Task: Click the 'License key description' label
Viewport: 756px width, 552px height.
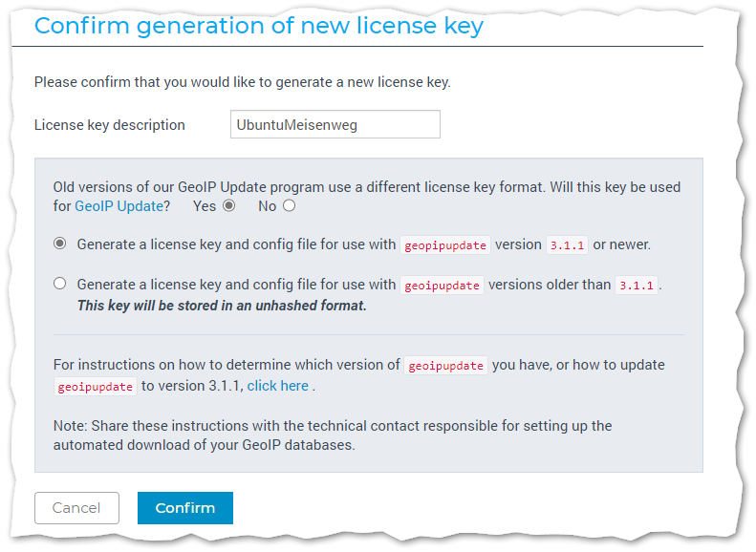Action: [x=109, y=125]
